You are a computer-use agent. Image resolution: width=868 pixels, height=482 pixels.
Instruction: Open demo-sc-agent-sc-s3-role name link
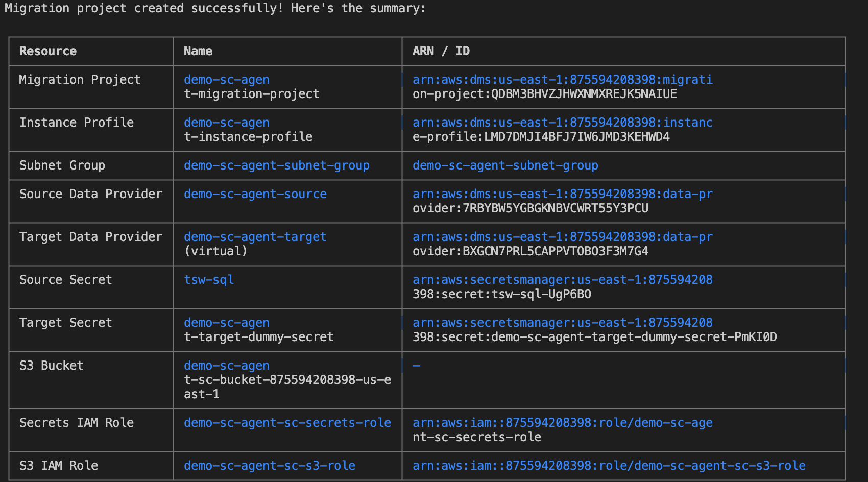(x=270, y=466)
